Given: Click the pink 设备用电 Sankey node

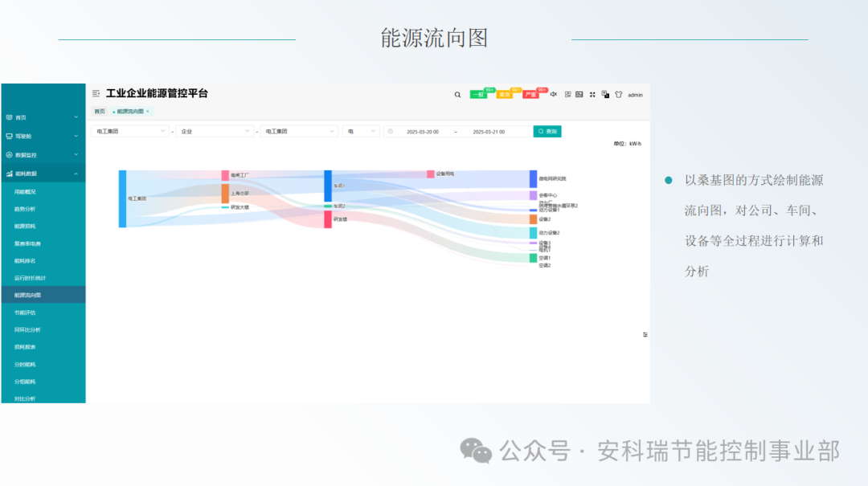Looking at the screenshot, I should coord(431,174).
